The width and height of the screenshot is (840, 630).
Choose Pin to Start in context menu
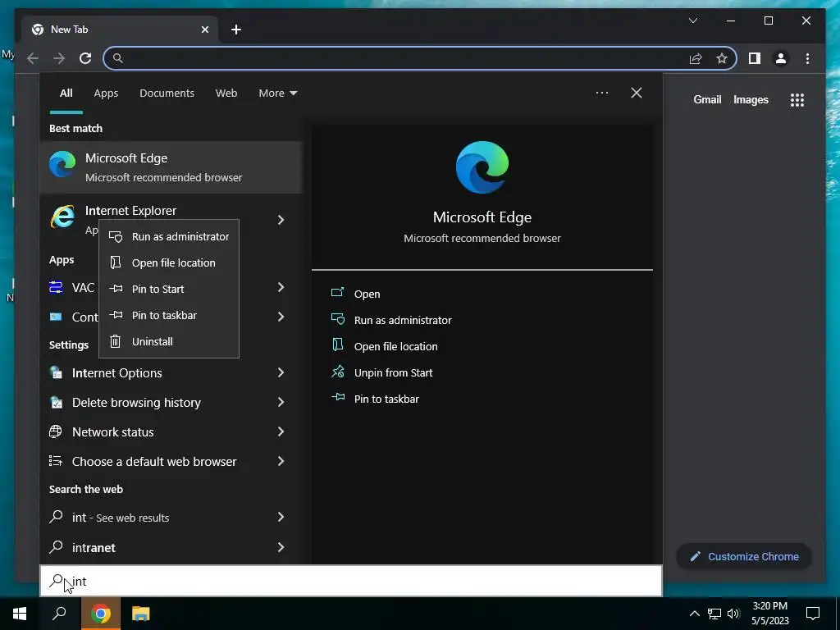(169, 289)
